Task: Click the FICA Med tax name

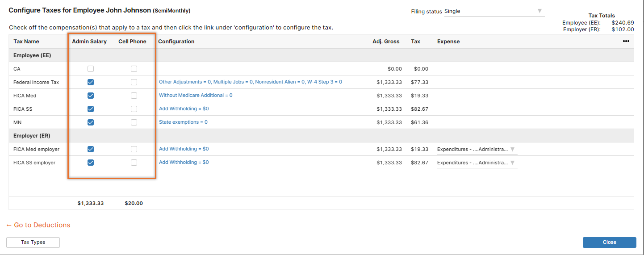Action: coord(25,96)
